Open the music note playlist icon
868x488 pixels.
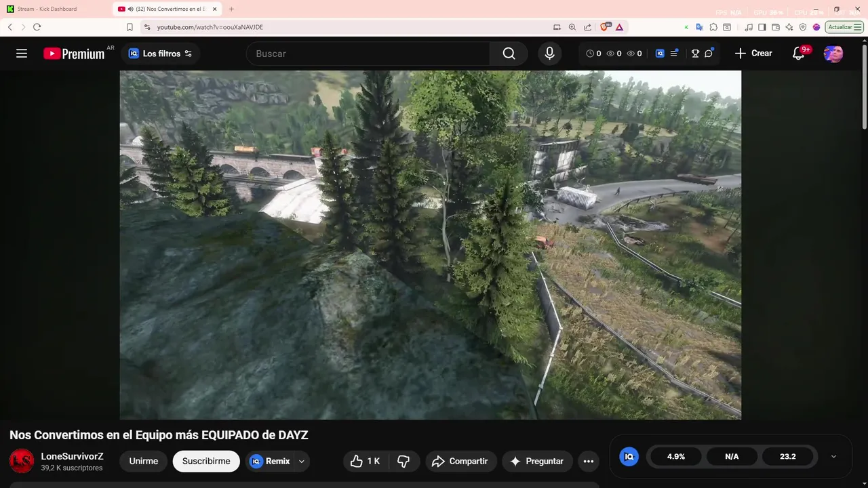point(749,27)
